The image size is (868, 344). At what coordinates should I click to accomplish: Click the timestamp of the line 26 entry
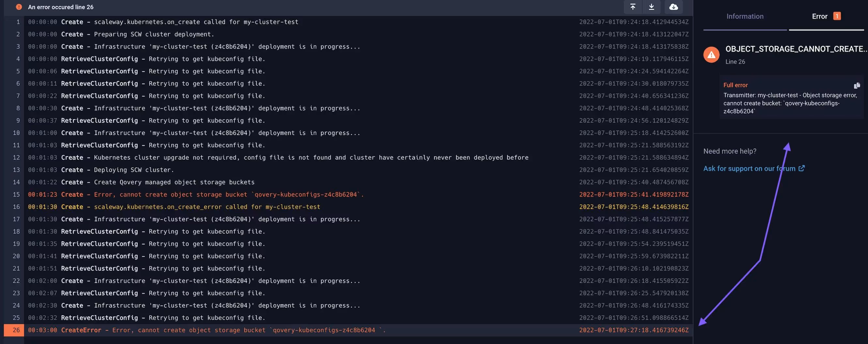634,330
